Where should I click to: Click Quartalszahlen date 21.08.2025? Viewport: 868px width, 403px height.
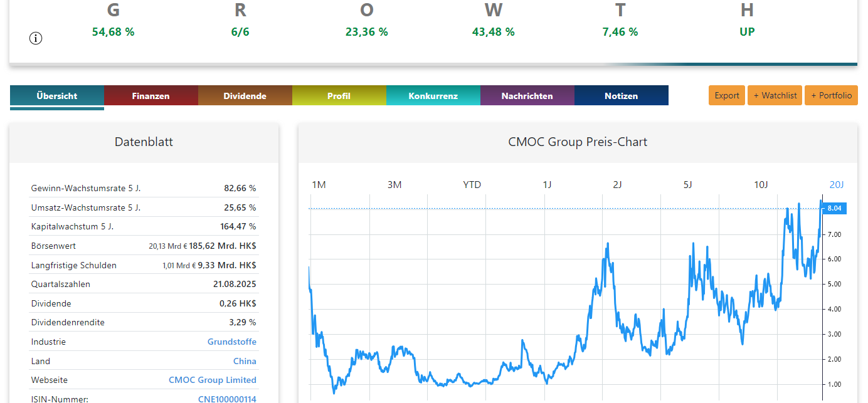(235, 284)
